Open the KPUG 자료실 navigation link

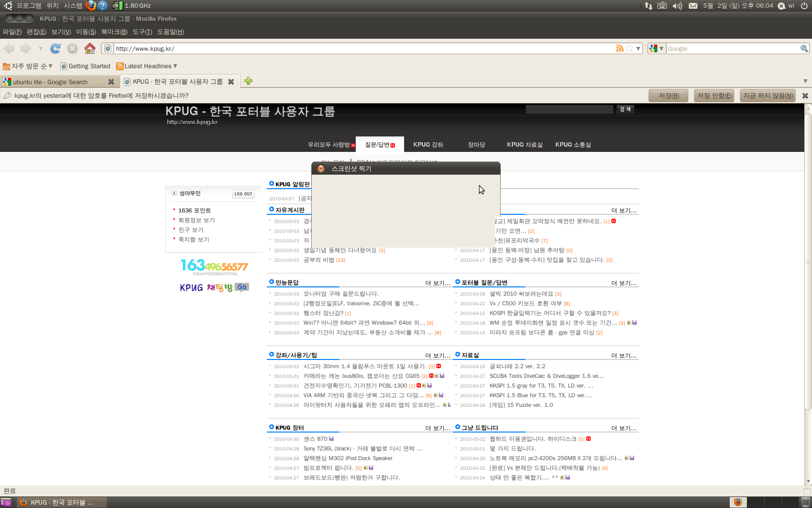coord(525,145)
